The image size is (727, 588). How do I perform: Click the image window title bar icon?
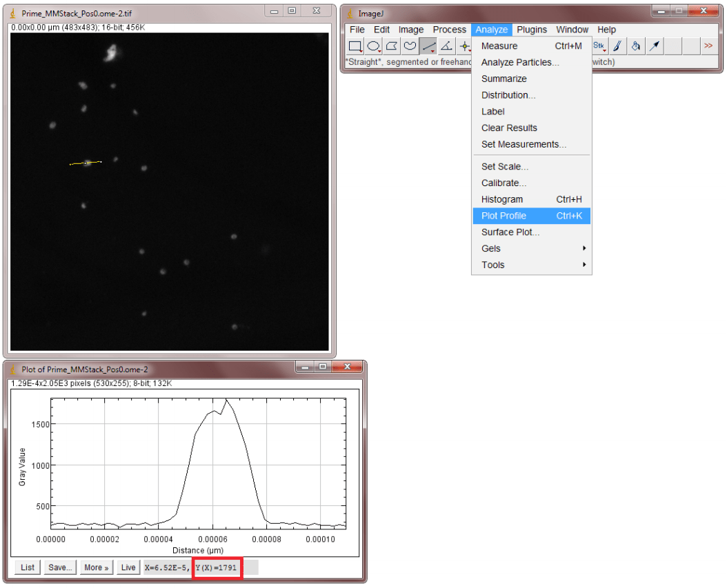pyautogui.click(x=12, y=13)
